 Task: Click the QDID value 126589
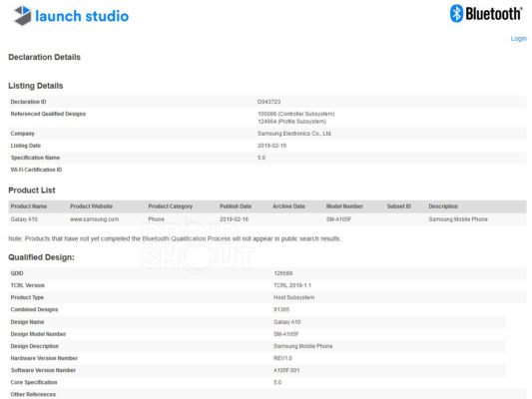point(282,273)
